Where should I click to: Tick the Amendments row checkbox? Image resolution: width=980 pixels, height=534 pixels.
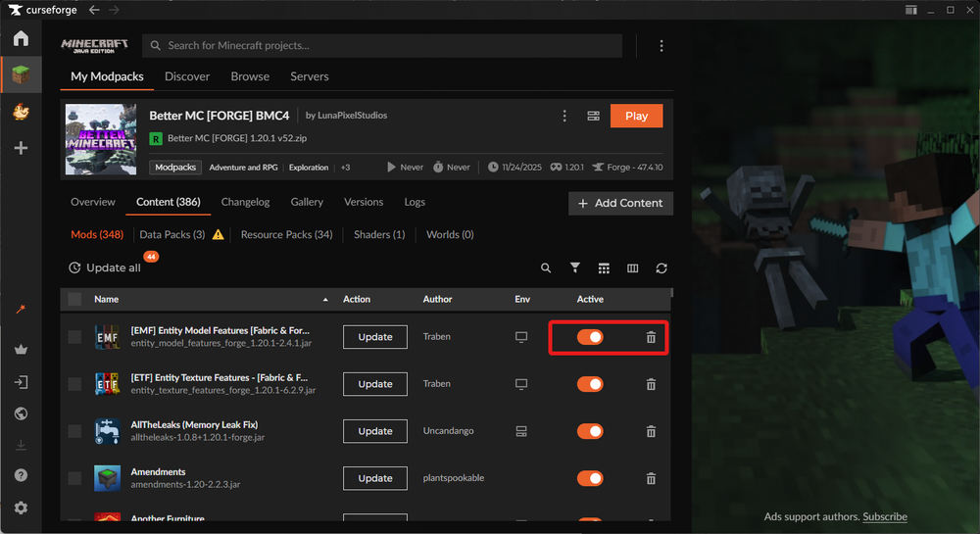tap(74, 478)
